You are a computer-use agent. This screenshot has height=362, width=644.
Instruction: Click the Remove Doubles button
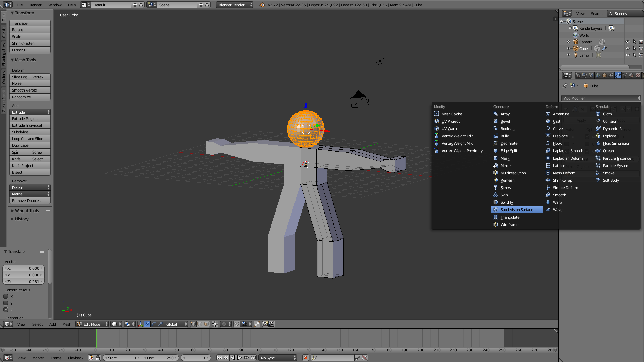coord(30,201)
